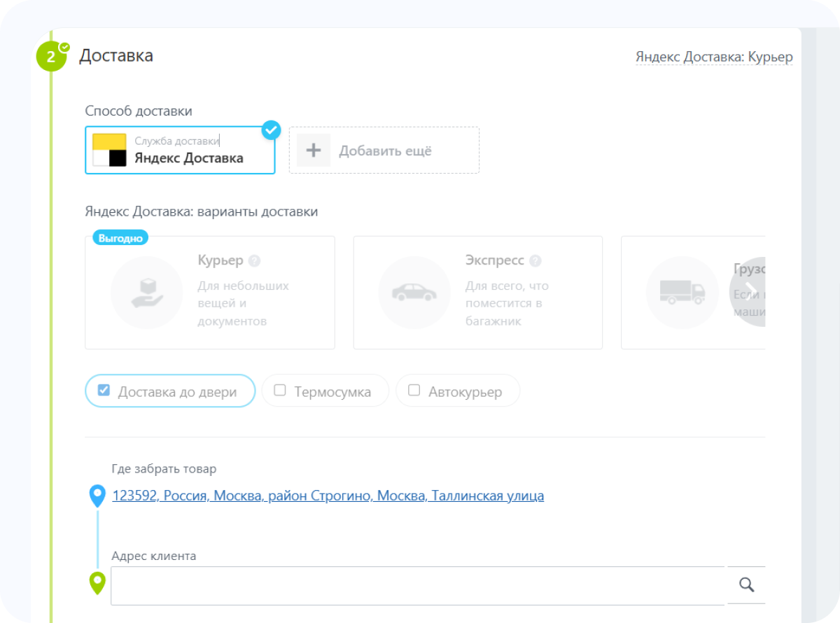This screenshot has height=623, width=840.
Task: Click the green client location pin
Action: pyautogui.click(x=97, y=582)
